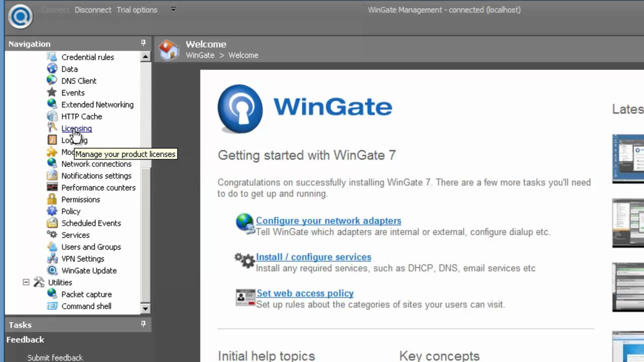The image size is (644, 362).
Task: Click the install services gears icon
Action: coord(245,260)
